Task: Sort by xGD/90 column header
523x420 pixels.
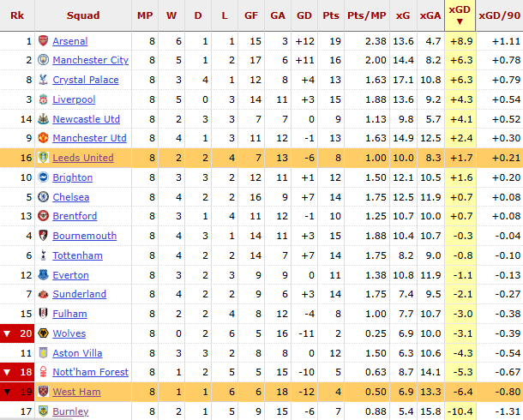Action: pos(499,15)
